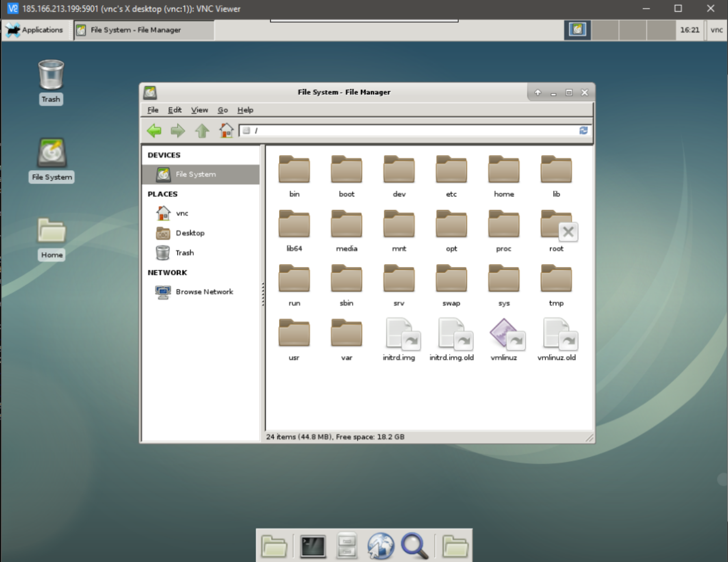Open the rightmost dock folder icon
The width and height of the screenshot is (728, 562).
coord(455,547)
